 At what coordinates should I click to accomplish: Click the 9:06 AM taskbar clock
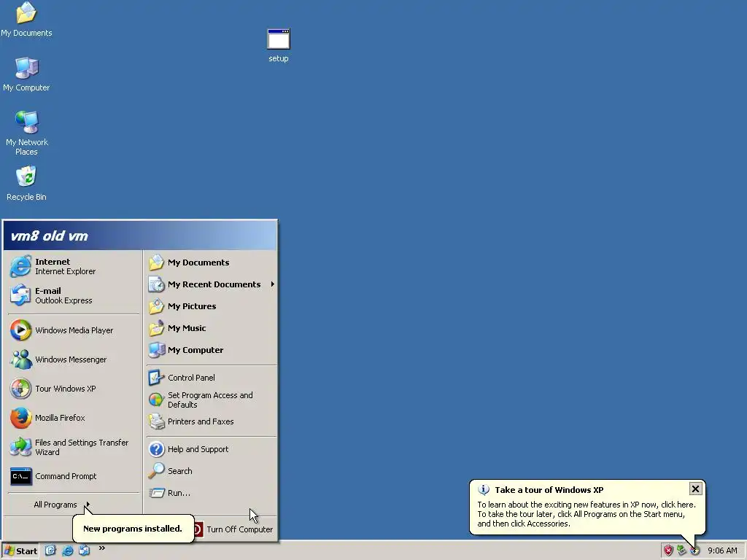point(722,551)
